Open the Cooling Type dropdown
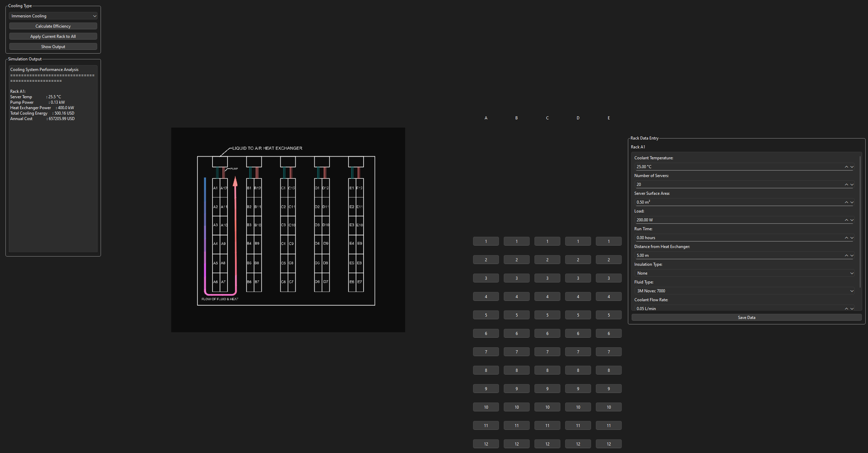Viewport: 868px width, 453px height. 53,16
